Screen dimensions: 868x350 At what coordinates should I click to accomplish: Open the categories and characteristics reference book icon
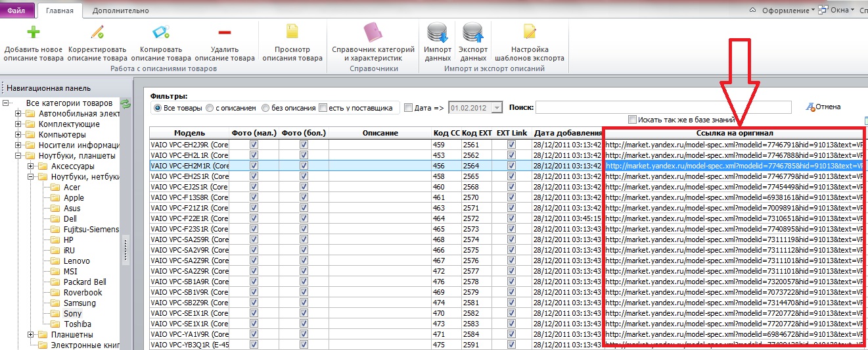tap(373, 32)
